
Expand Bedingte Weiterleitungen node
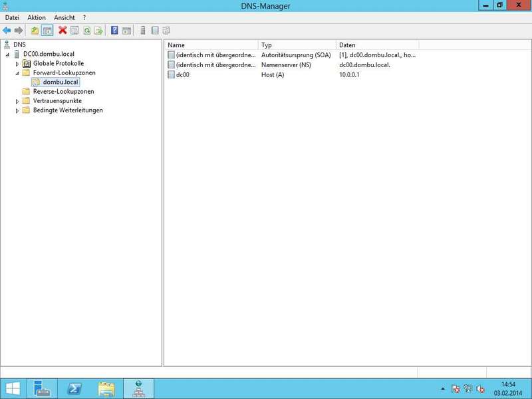pos(17,110)
